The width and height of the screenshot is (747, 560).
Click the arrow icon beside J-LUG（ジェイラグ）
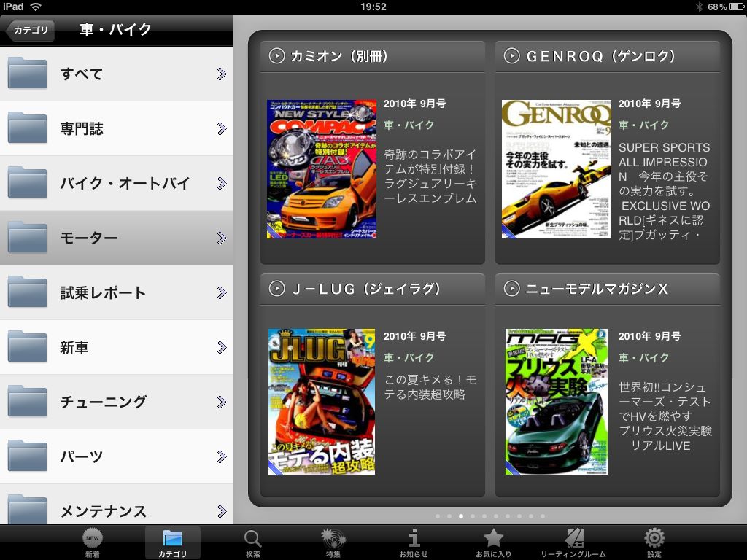[276, 289]
